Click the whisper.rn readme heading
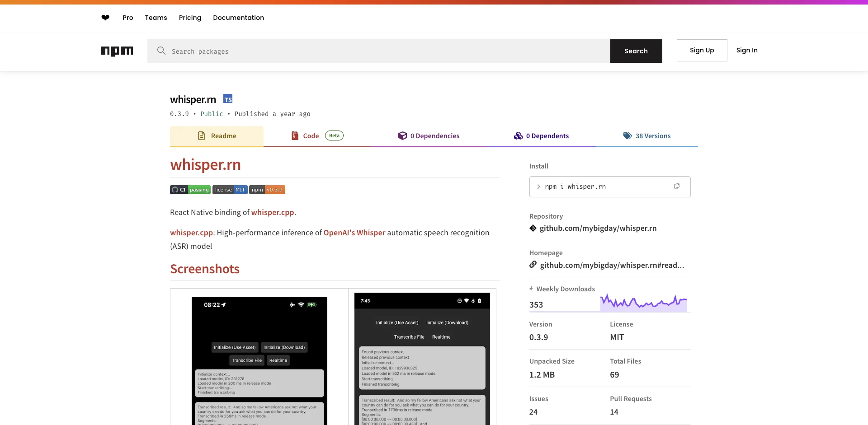Viewport: 868px width, 425px height. pos(205,164)
